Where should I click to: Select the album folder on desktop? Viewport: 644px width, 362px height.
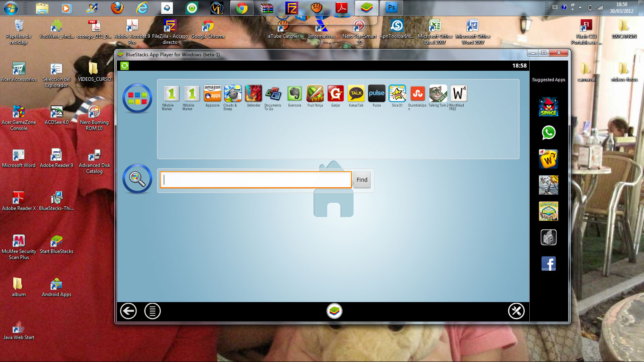click(19, 288)
